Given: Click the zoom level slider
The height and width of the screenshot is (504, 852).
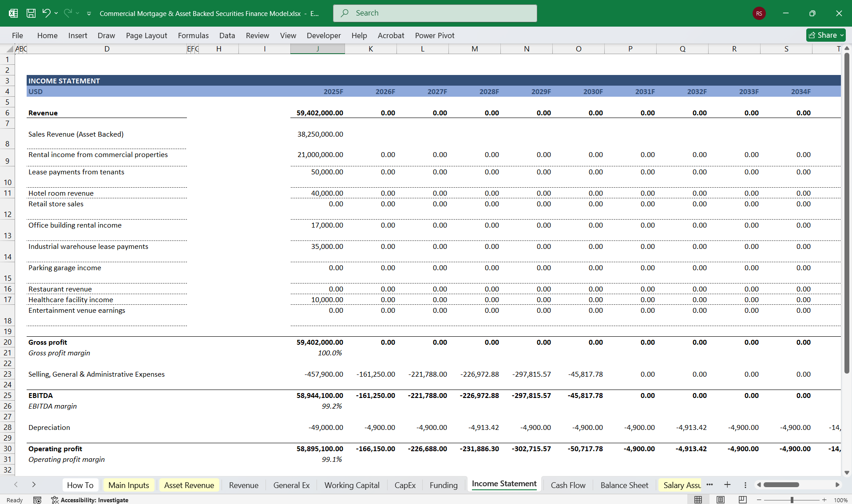Looking at the screenshot, I should (x=792, y=499).
